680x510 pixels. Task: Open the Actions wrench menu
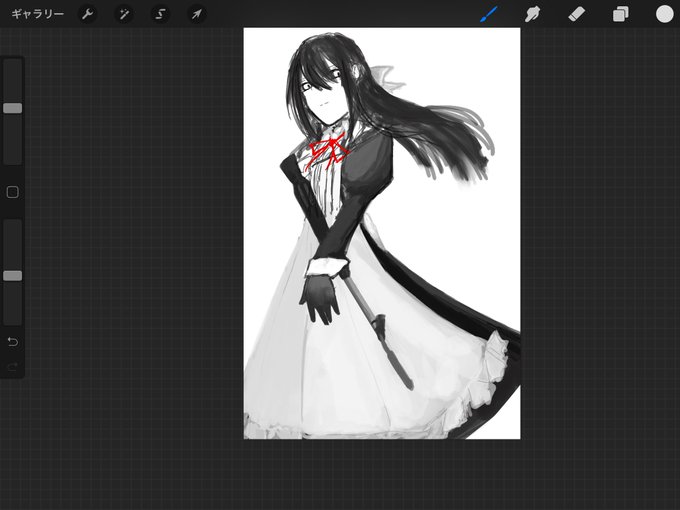coord(87,14)
